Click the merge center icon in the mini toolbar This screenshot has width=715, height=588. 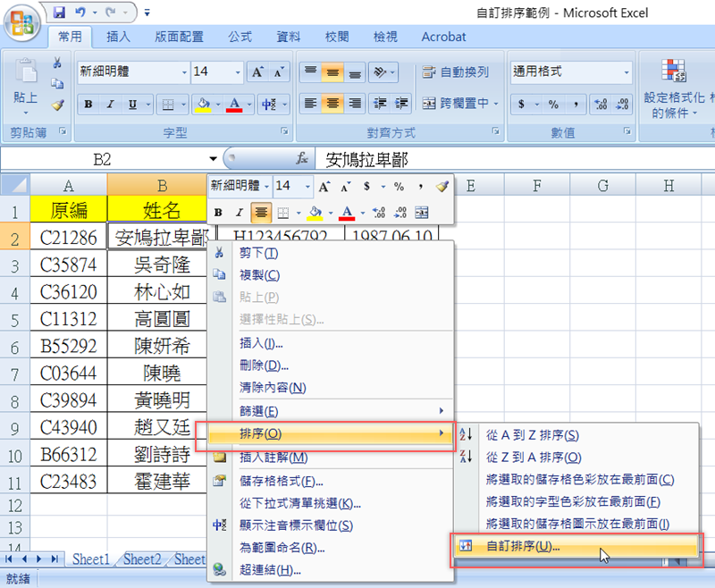coord(422,213)
